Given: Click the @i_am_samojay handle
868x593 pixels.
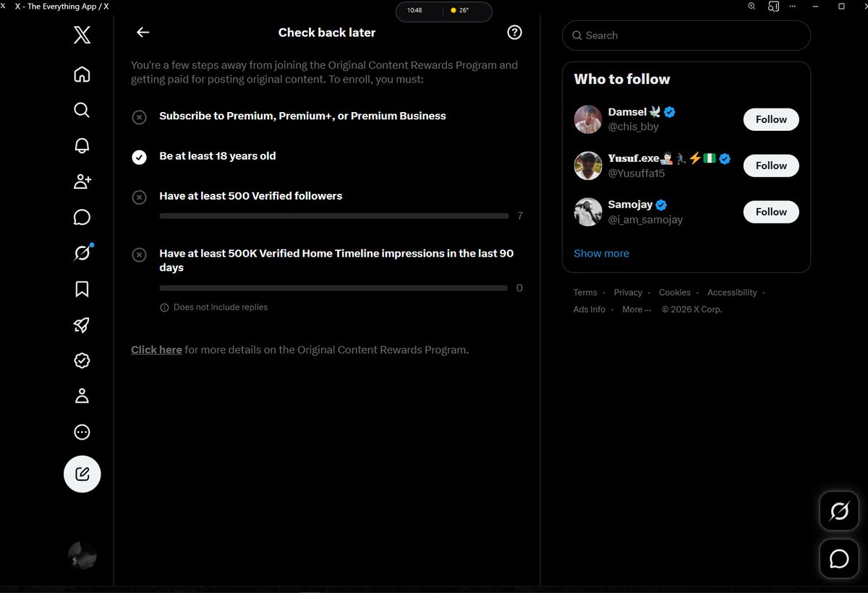Looking at the screenshot, I should click(x=645, y=219).
